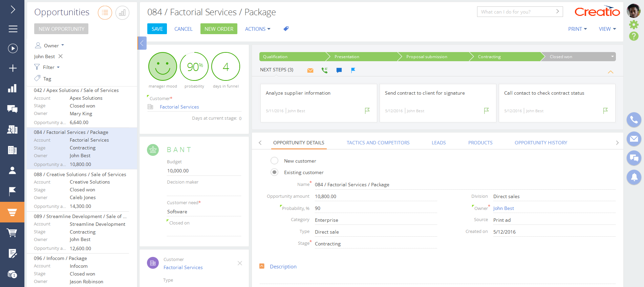Switch to Tactics and Competitors tab
The width and height of the screenshot is (644, 287).
pos(378,143)
